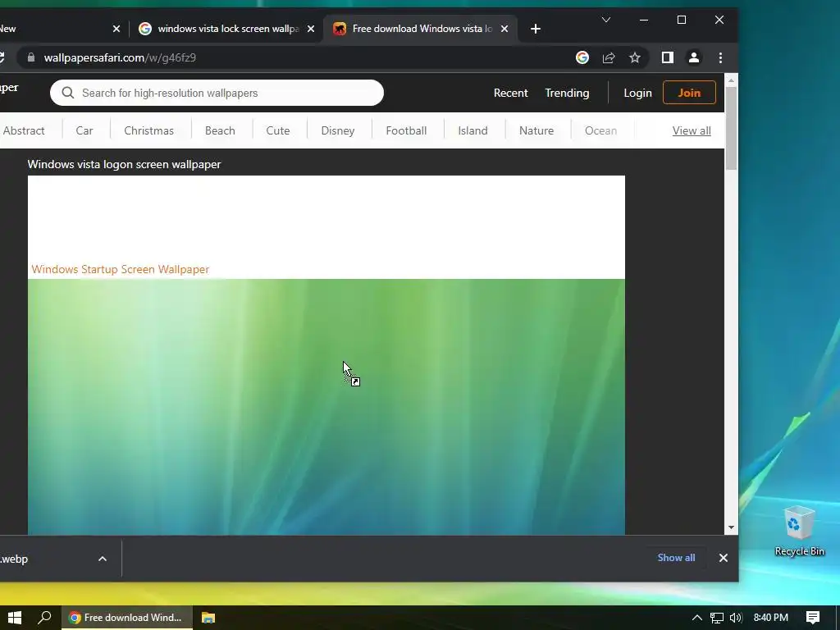Click the 8:40 PM clock

pyautogui.click(x=771, y=618)
